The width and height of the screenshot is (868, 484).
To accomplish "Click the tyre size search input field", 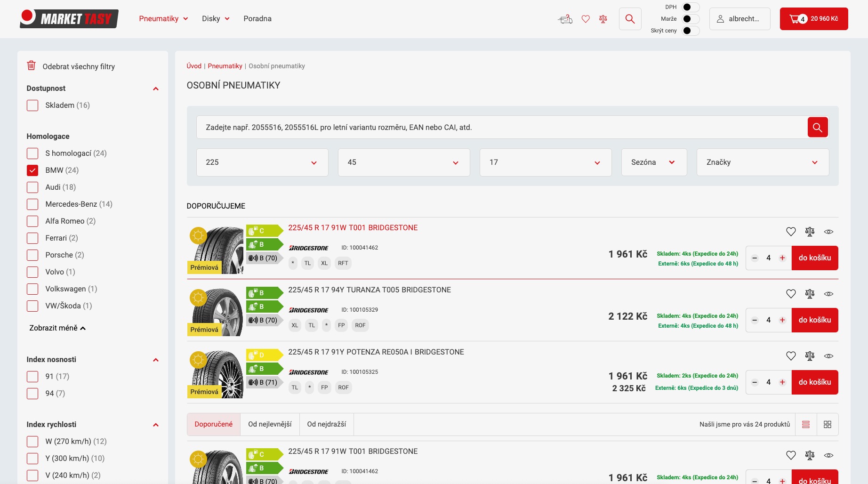I will [x=502, y=127].
